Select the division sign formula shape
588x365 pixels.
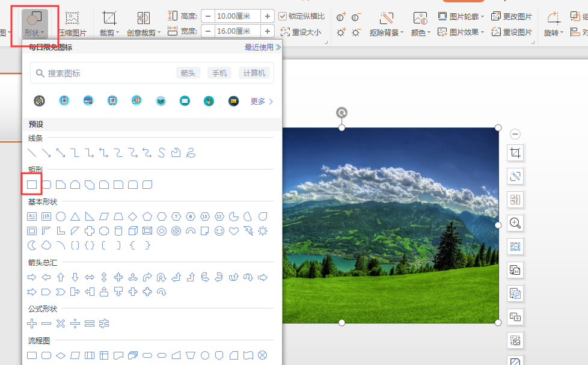[75, 324]
